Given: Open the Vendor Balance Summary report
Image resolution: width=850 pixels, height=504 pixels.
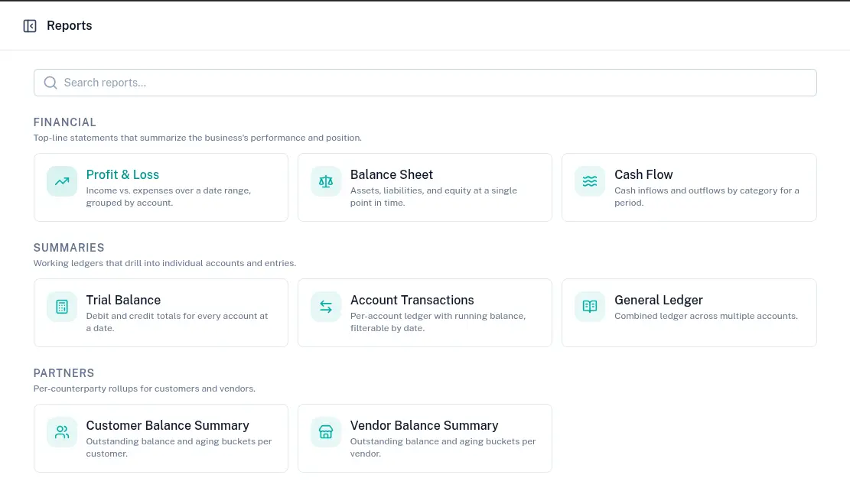Looking at the screenshot, I should [425, 438].
